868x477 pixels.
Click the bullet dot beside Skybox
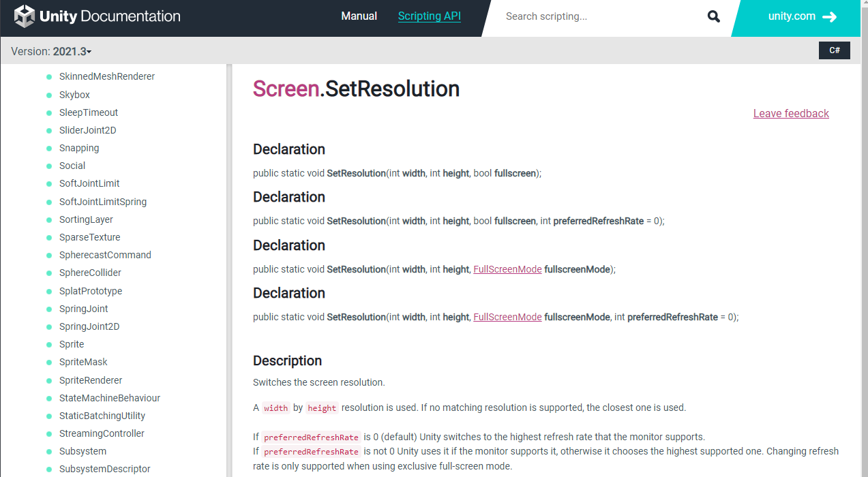[x=49, y=95]
